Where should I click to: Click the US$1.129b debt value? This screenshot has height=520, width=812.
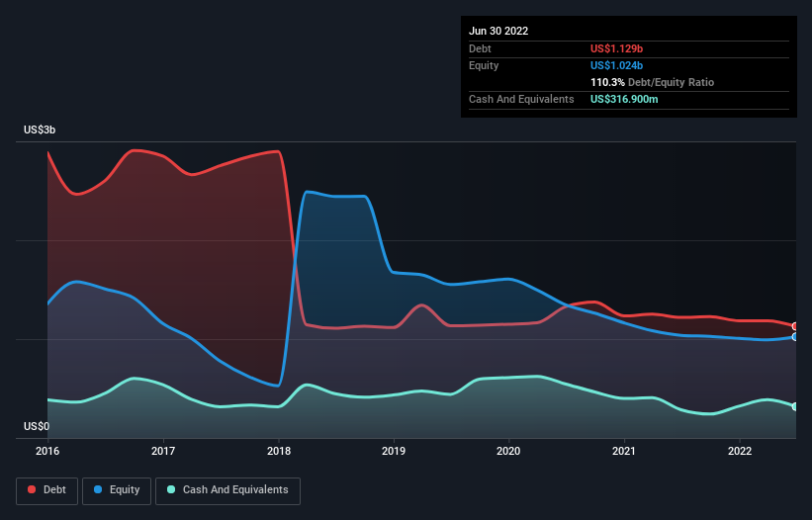pos(617,48)
